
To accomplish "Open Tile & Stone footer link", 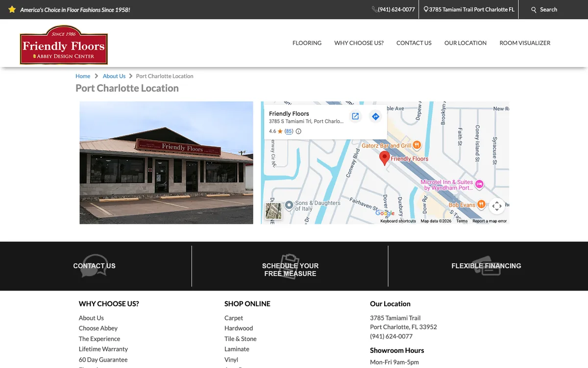I will point(241,339).
